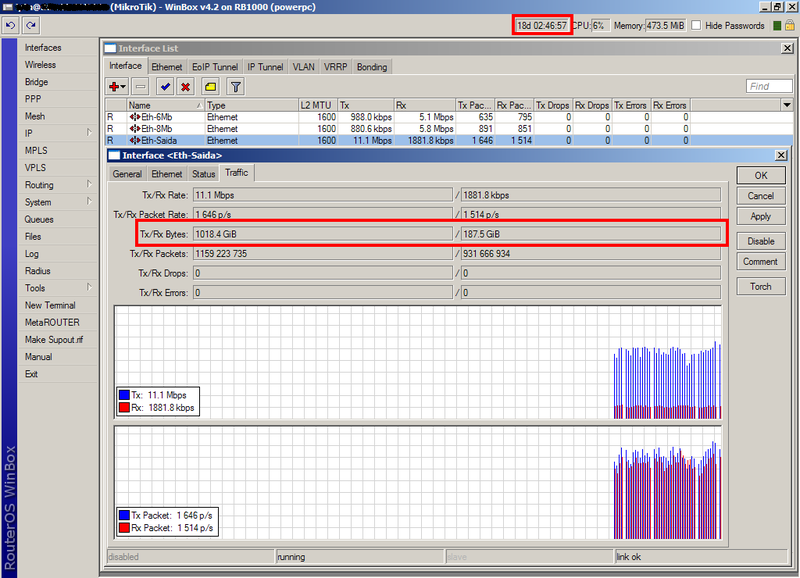Open Status tab in Eth-Saida dialog
The width and height of the screenshot is (800, 578).
(x=204, y=174)
